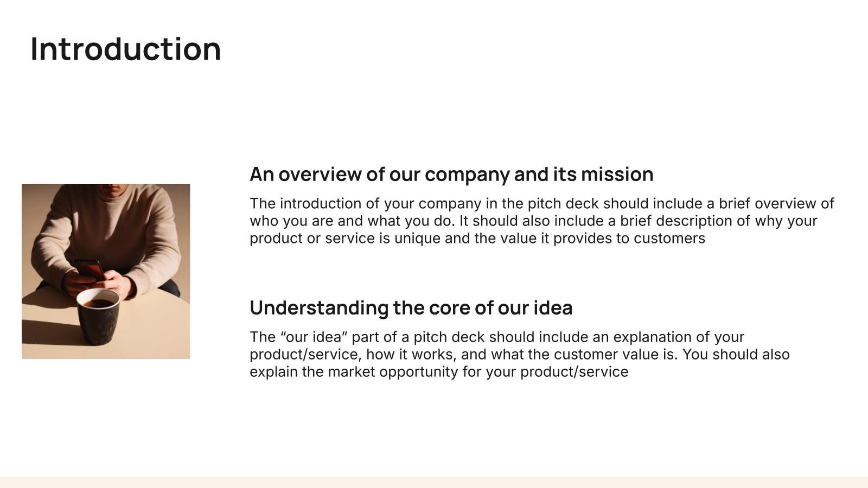Click the photo of man holding phone

(106, 271)
